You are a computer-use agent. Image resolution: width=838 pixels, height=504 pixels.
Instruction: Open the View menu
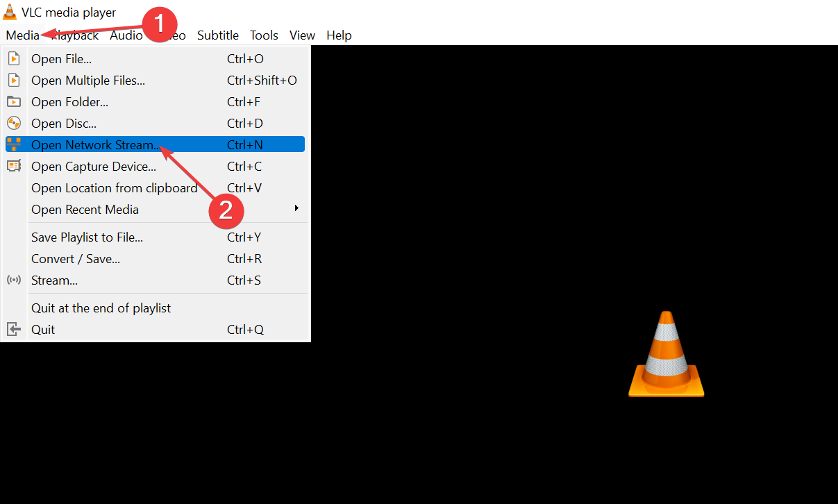click(302, 35)
